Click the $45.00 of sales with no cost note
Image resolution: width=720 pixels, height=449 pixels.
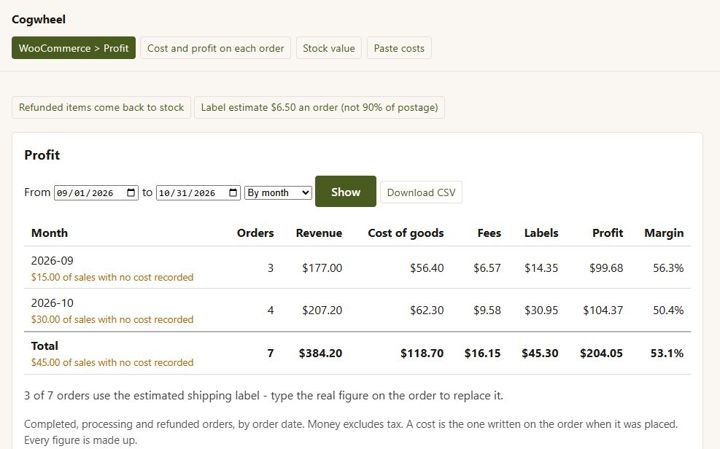coord(112,363)
